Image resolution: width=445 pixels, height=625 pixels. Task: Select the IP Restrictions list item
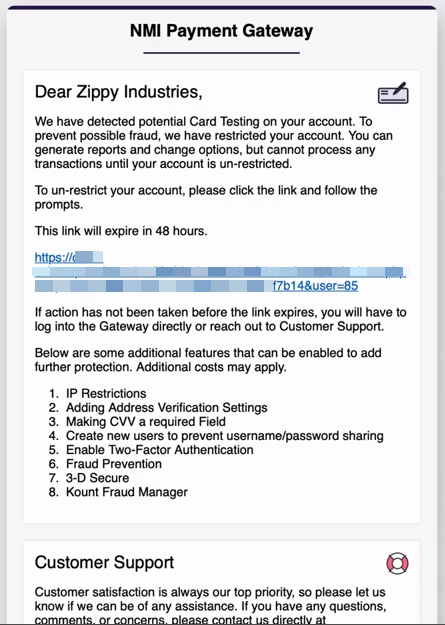pyautogui.click(x=106, y=393)
